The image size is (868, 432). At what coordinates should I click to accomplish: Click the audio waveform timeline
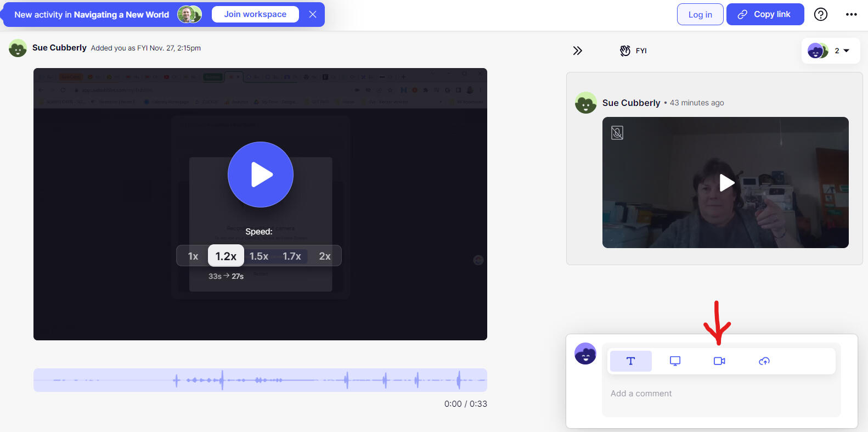260,380
